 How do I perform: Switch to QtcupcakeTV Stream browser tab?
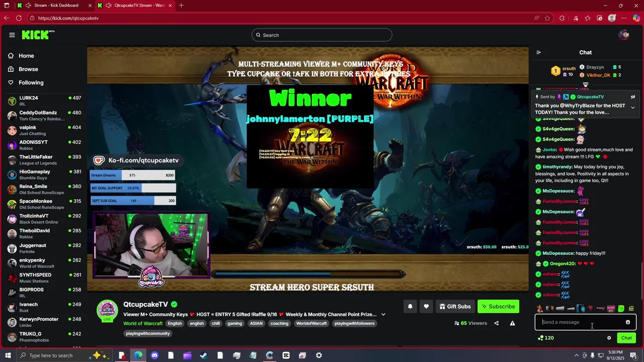(x=134, y=5)
